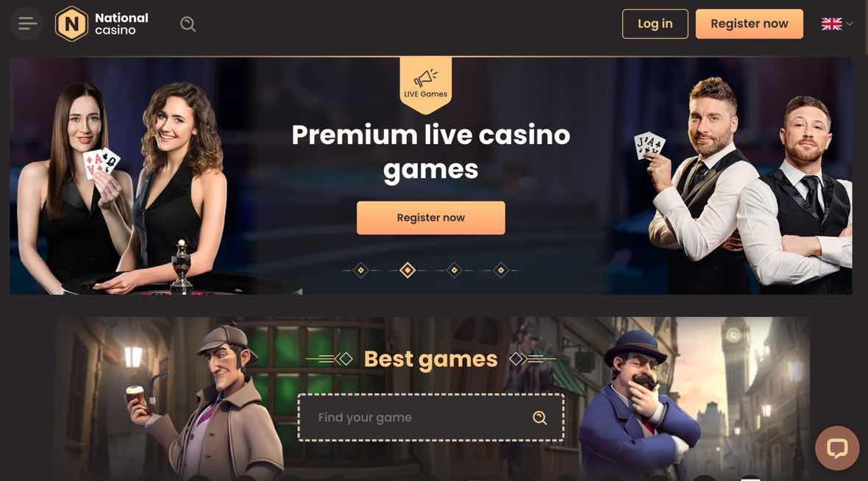Viewport: 868px width, 481px height.
Task: Expand the language dropdown chevron
Action: pos(850,24)
